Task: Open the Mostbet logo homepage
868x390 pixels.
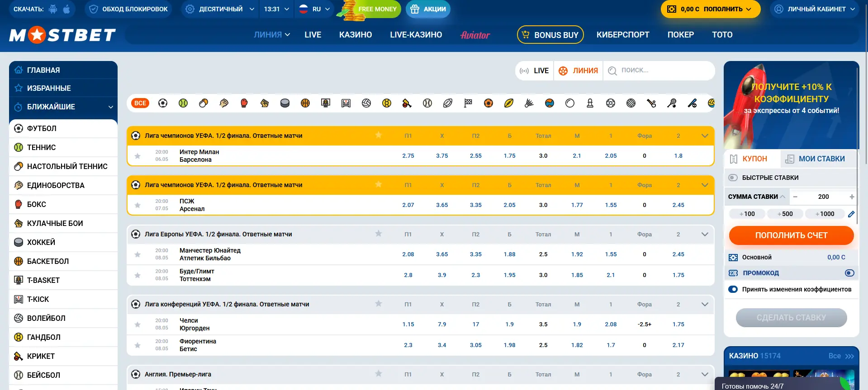Action: [62, 35]
